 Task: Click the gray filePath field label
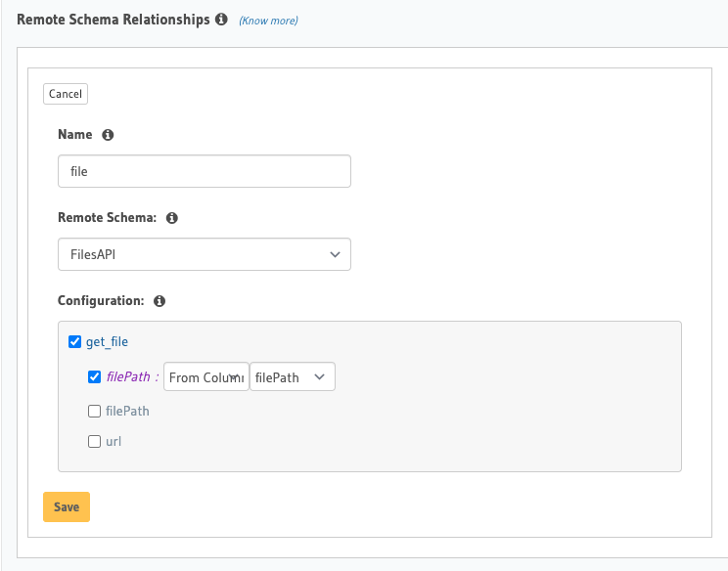[127, 412]
